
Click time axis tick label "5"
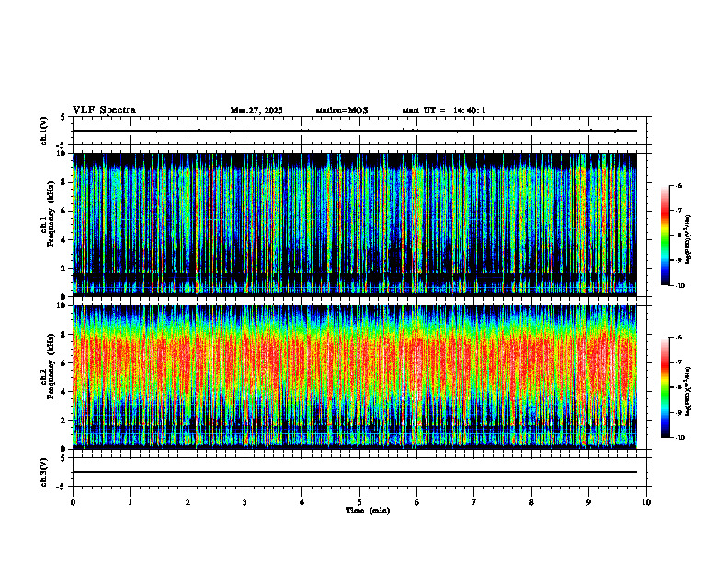pyautogui.click(x=359, y=502)
